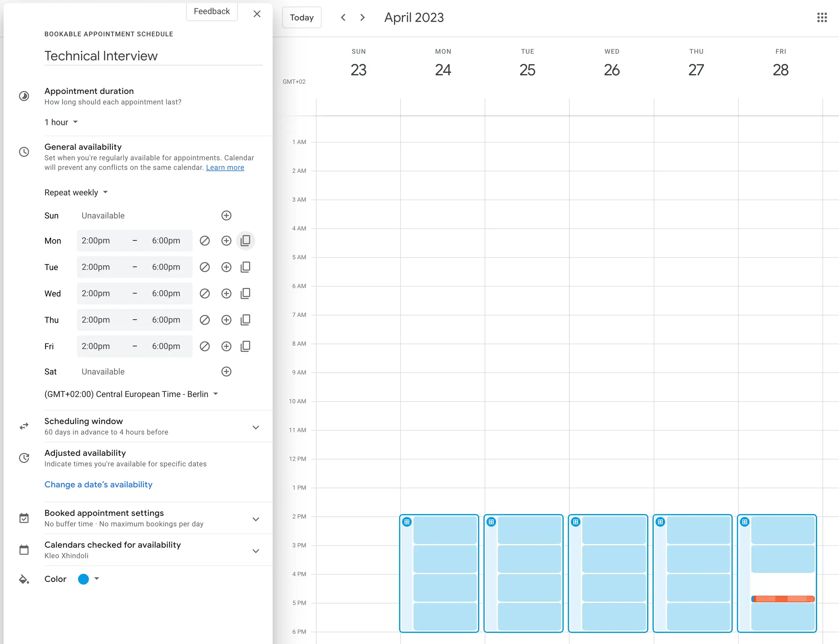Open the Repeat weekly dropdown

[77, 192]
